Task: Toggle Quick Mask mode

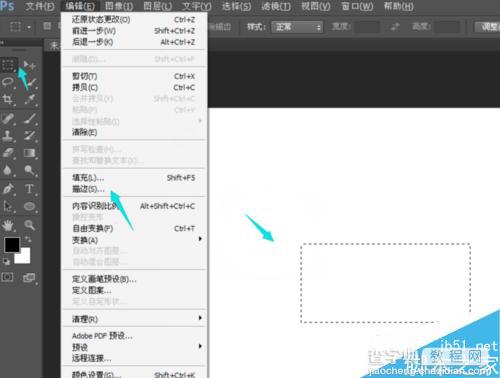Action: click(x=8, y=277)
